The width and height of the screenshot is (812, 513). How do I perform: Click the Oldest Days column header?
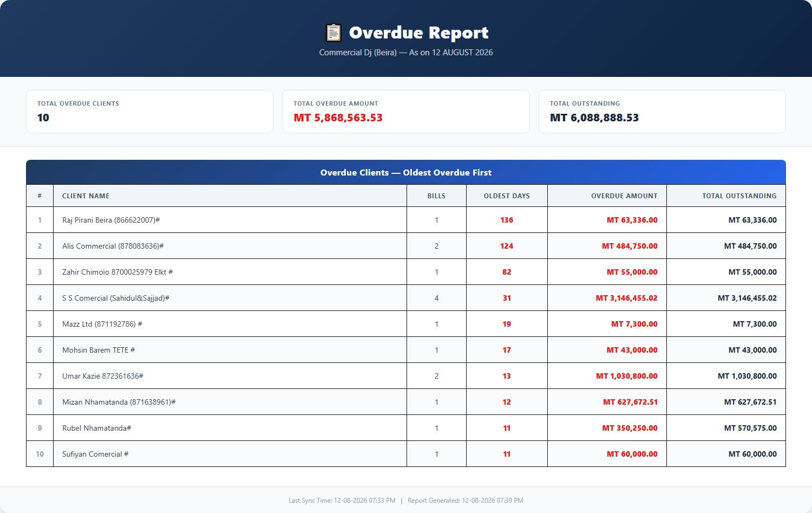(507, 196)
